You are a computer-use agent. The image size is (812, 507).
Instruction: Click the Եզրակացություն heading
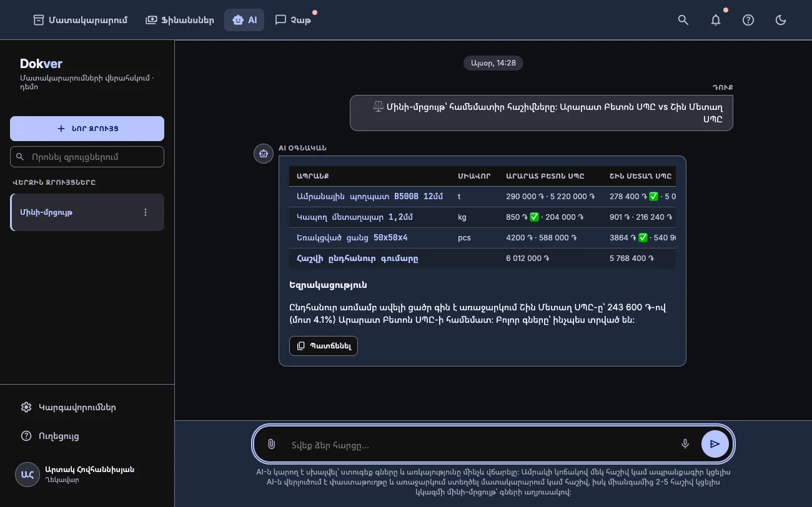[x=328, y=285]
